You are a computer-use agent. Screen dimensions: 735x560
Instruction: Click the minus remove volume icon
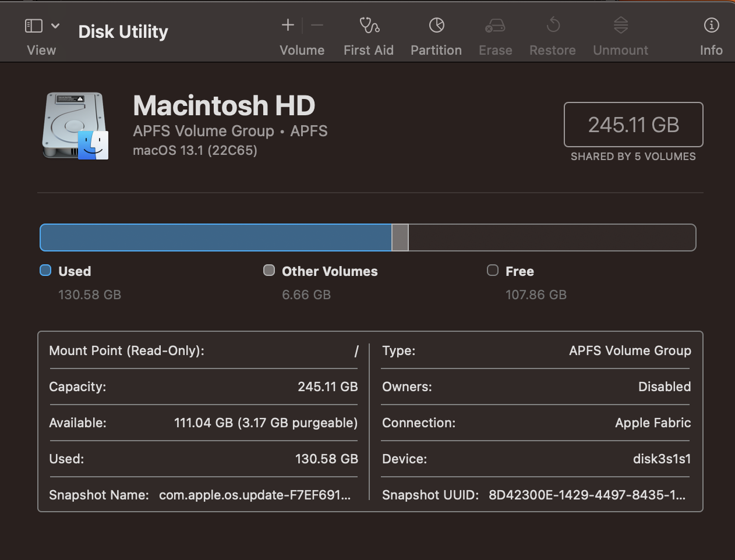point(317,25)
